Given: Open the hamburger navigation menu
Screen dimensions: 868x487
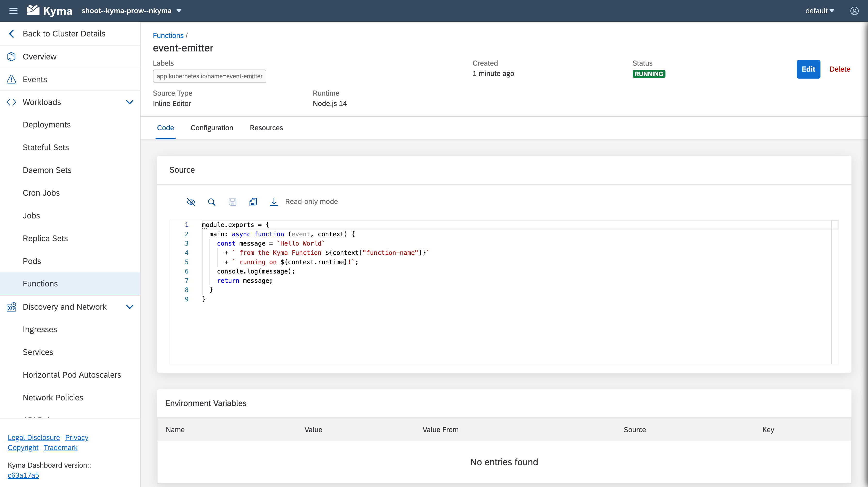Looking at the screenshot, I should pyautogui.click(x=13, y=10).
